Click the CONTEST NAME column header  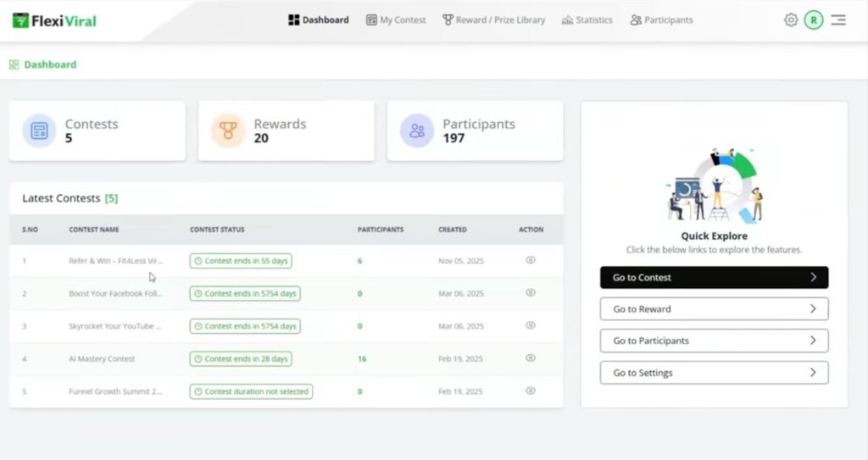(x=93, y=230)
